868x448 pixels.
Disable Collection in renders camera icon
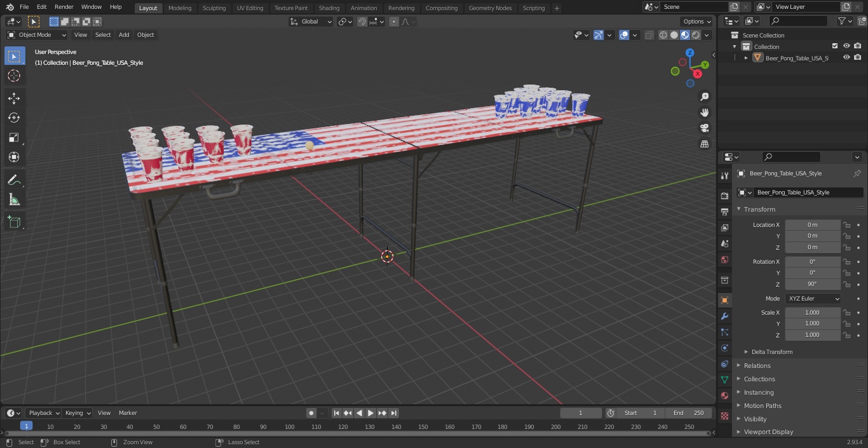tap(858, 46)
